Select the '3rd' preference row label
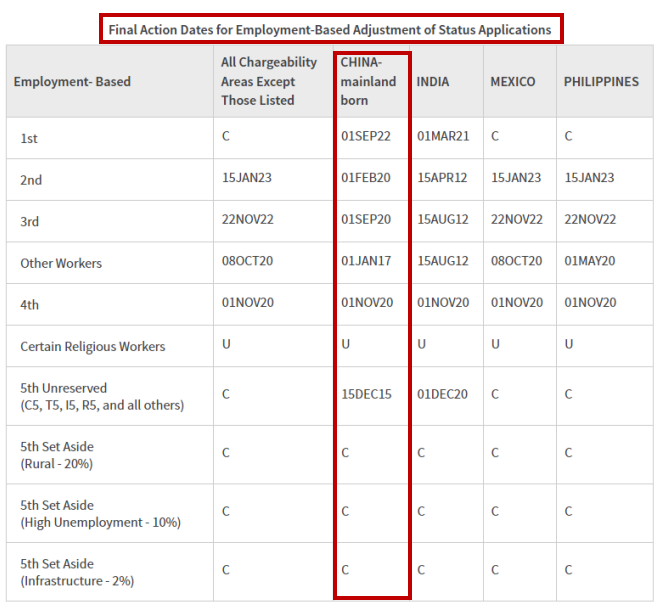 pos(30,221)
